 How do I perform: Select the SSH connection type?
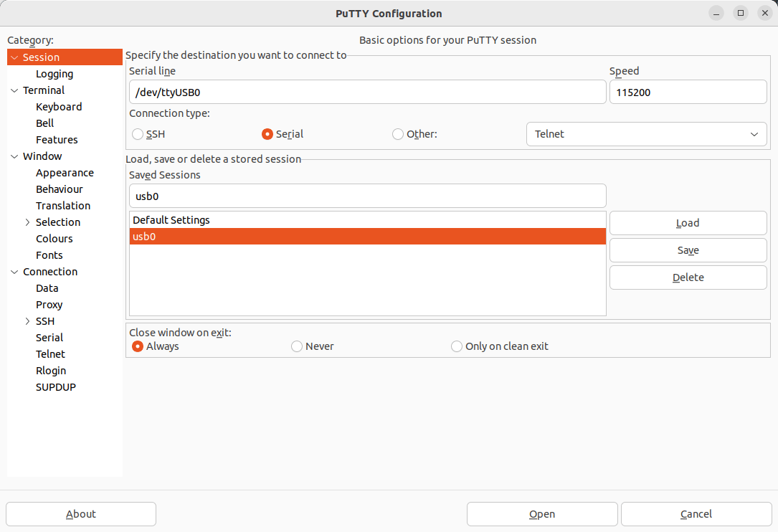point(137,133)
